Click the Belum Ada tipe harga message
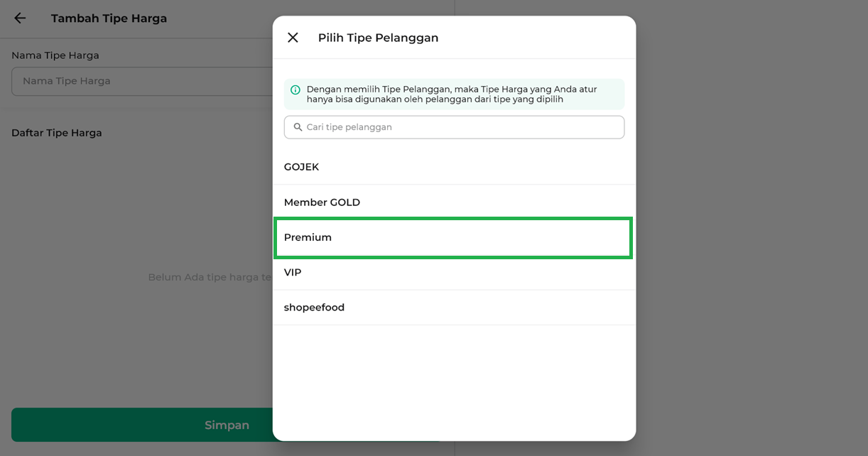The image size is (868, 456). pyautogui.click(x=210, y=277)
